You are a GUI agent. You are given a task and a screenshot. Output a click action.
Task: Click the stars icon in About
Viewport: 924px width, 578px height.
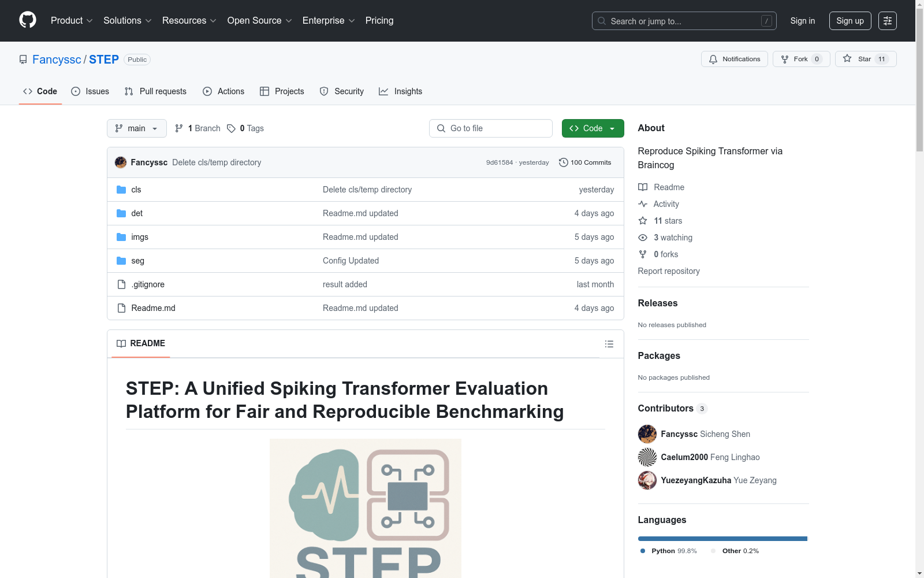[x=643, y=221]
